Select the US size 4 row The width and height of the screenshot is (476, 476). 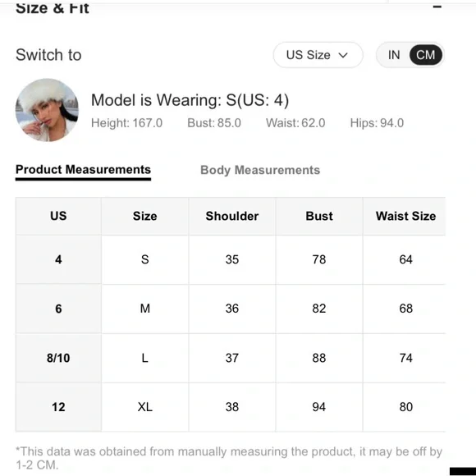231,259
